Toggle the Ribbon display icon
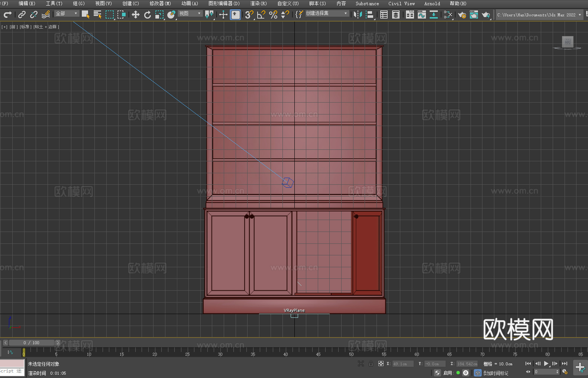Viewport: 588px width, 378px height. pos(410,14)
